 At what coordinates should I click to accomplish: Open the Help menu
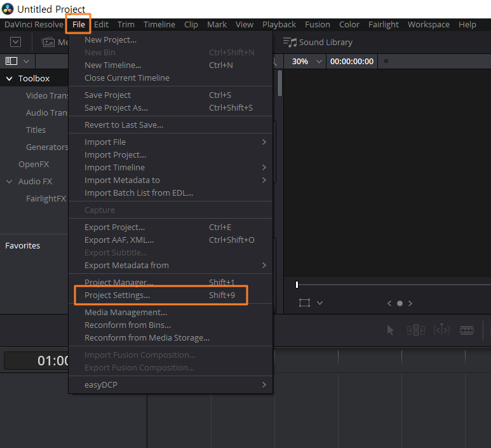click(467, 24)
